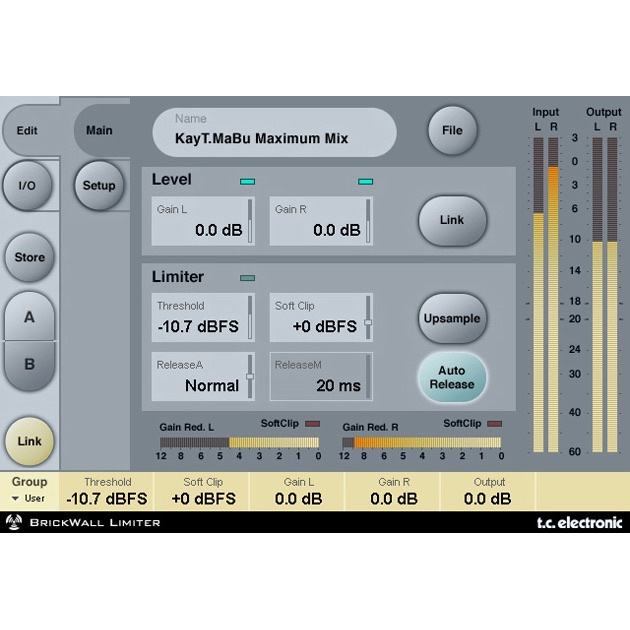Switch to the Main page

pyautogui.click(x=99, y=131)
